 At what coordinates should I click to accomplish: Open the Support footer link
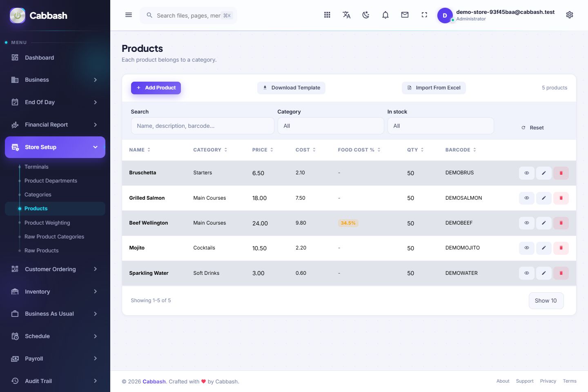pos(525,381)
